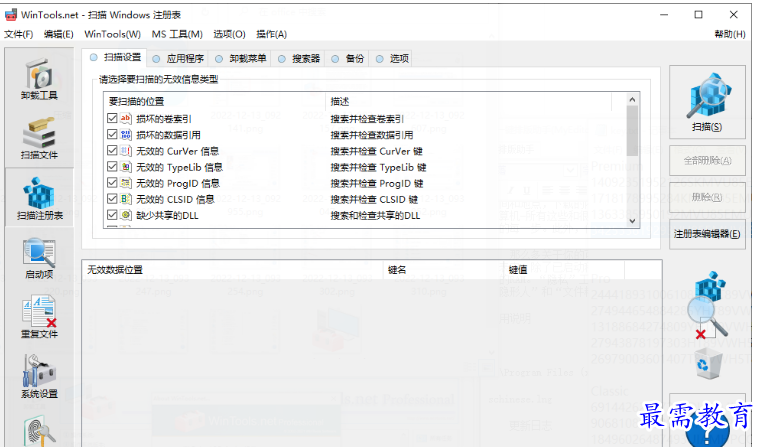Click the WinTools.net title bar app icon

tap(11, 15)
